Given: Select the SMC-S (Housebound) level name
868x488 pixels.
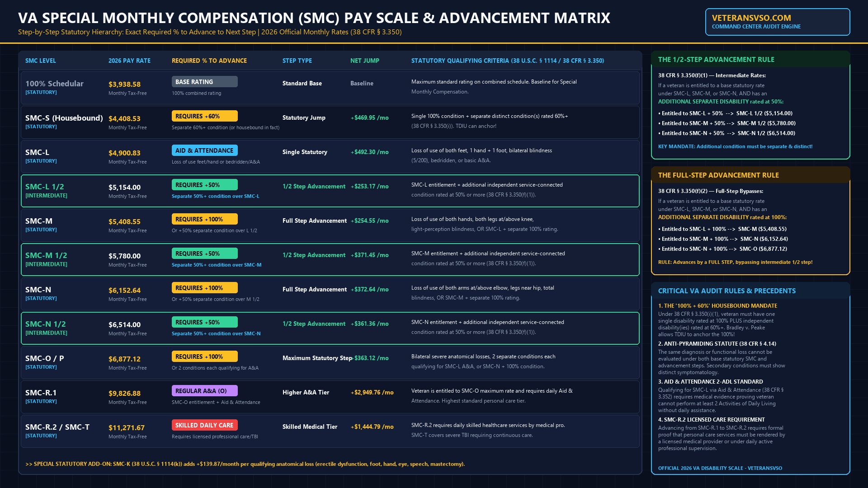Looking at the screenshot, I should click(64, 118).
